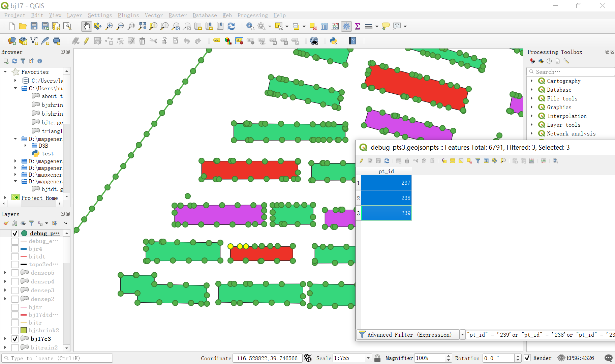Toggle the Render checkbox in status bar
This screenshot has width=615, height=364.
coord(528,358)
